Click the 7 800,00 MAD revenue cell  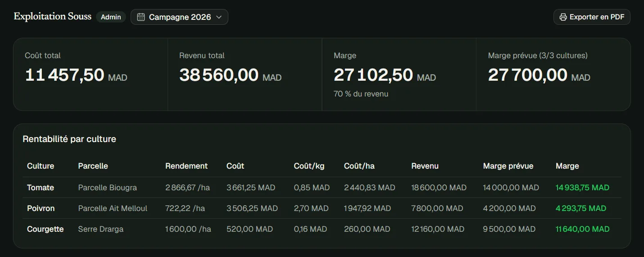pos(437,208)
